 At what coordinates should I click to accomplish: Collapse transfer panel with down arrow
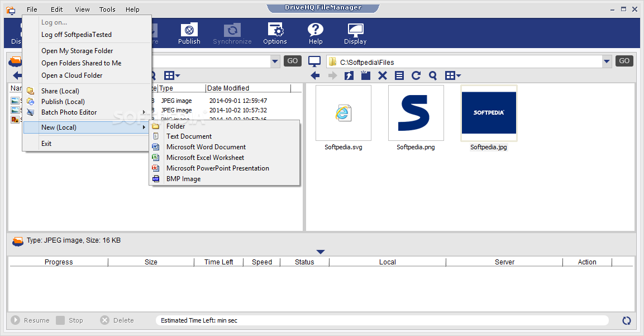[321, 252]
